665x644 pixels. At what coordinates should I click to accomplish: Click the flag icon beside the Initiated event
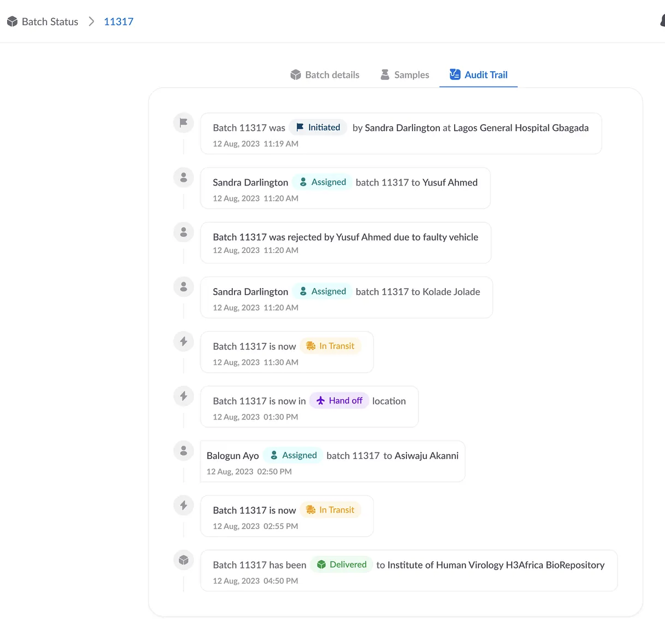[x=184, y=123]
